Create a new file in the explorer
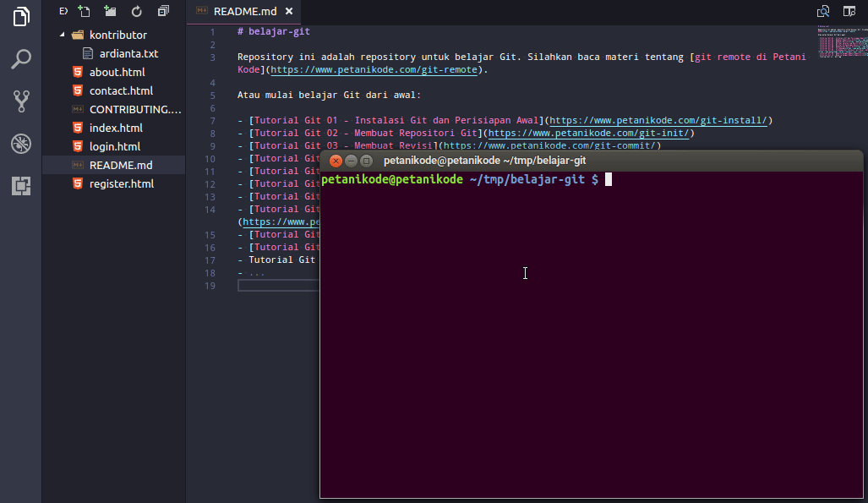868x503 pixels. [x=84, y=11]
